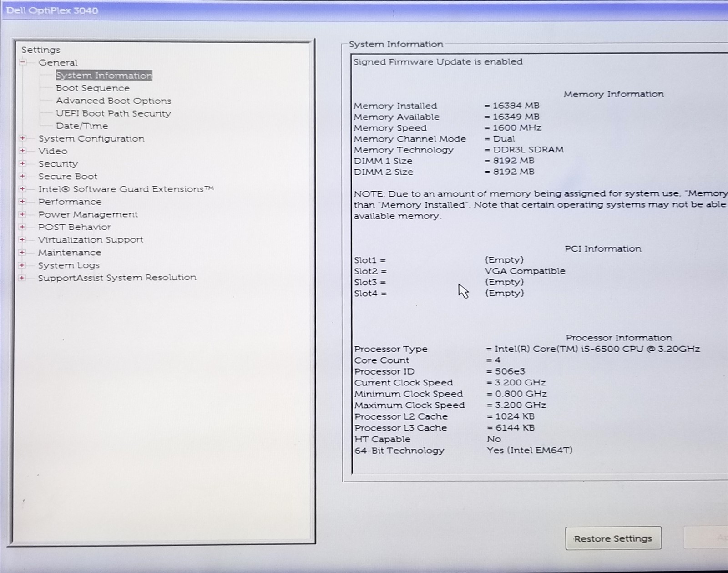Select the System Configuration label

tap(91, 138)
